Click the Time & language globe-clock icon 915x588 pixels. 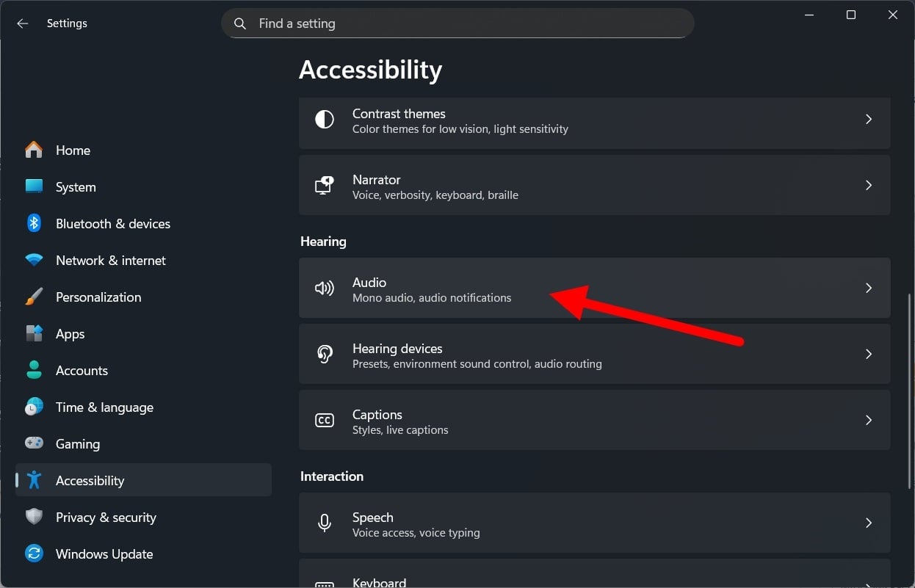pyautogui.click(x=34, y=407)
